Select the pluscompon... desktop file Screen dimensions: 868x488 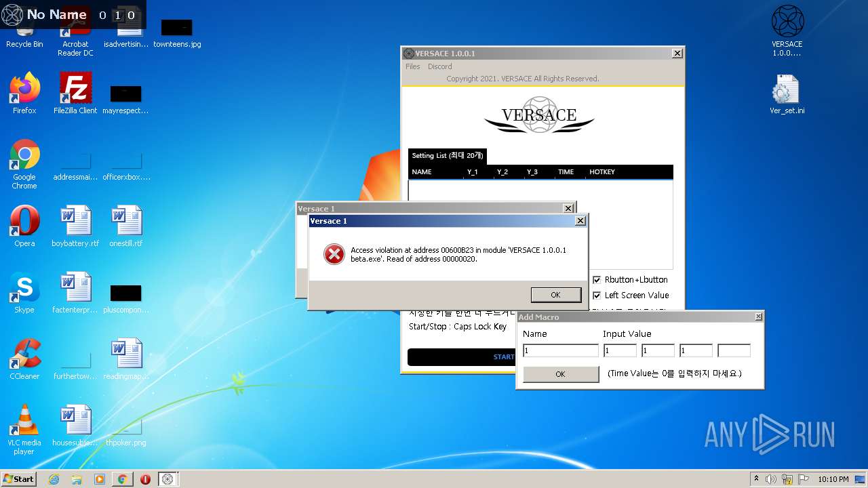126,298
